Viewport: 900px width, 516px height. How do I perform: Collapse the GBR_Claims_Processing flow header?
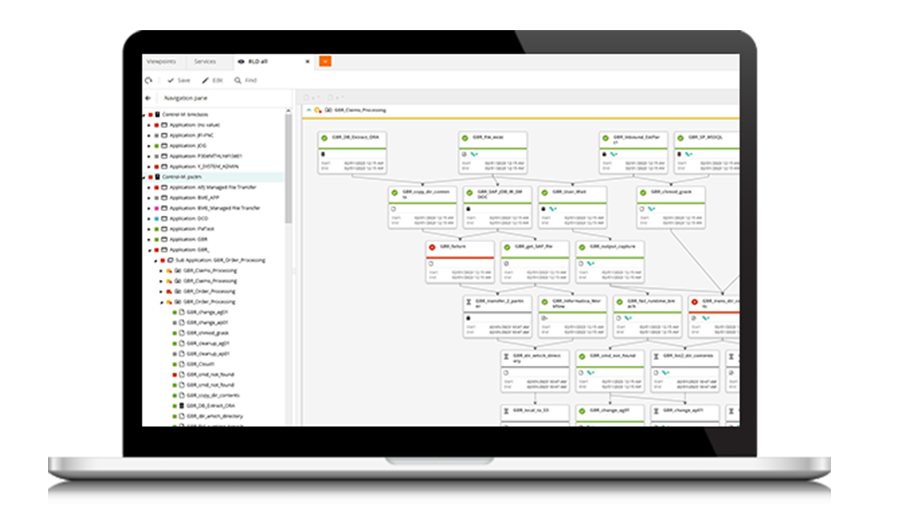pos(308,109)
